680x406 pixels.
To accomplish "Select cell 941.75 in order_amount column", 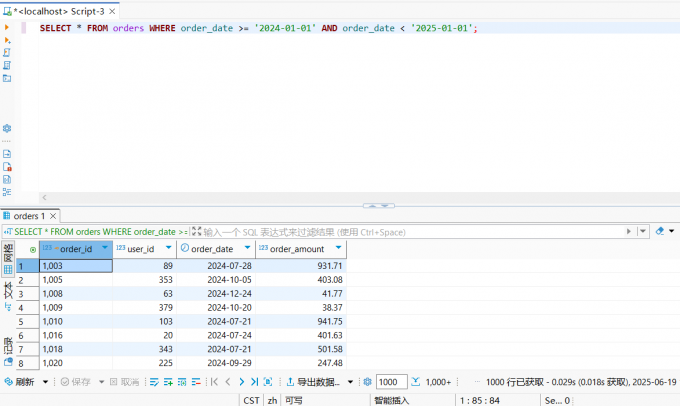I will (x=301, y=321).
